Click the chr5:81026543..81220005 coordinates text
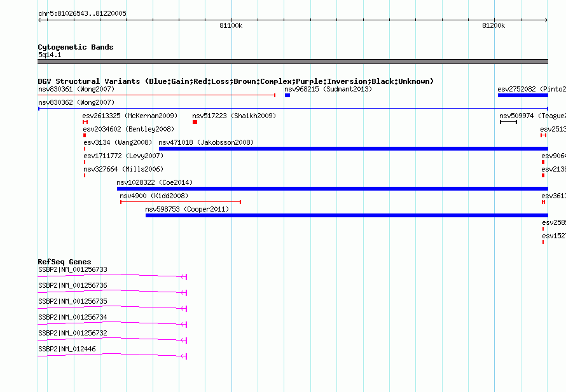Image resolution: width=566 pixels, height=392 pixels. pos(82,14)
